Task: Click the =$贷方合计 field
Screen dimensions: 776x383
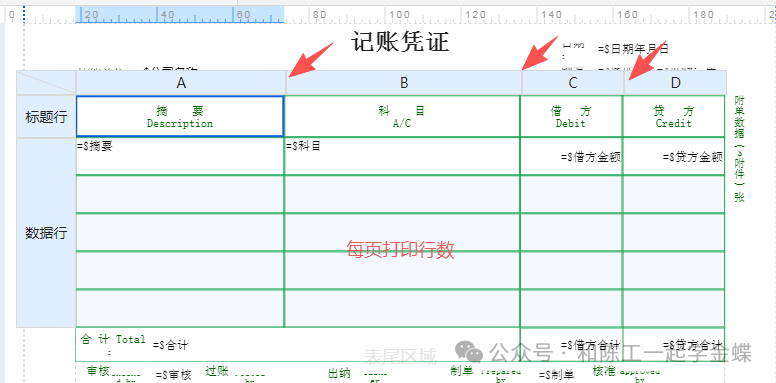Action: coord(692,344)
